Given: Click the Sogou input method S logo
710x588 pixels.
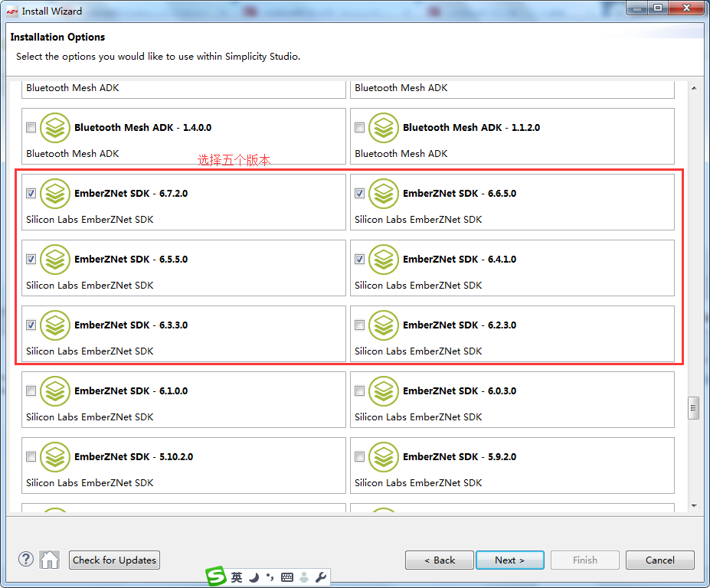Looking at the screenshot, I should [x=216, y=577].
